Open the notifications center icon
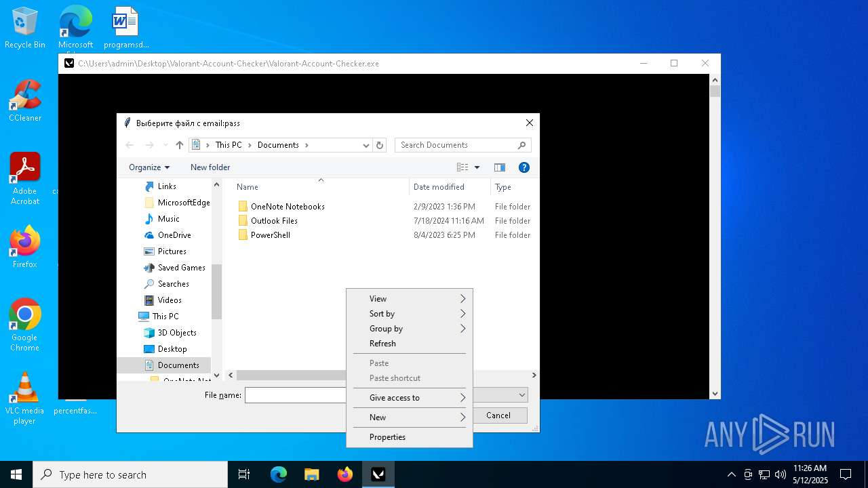The height and width of the screenshot is (488, 868). 846,474
